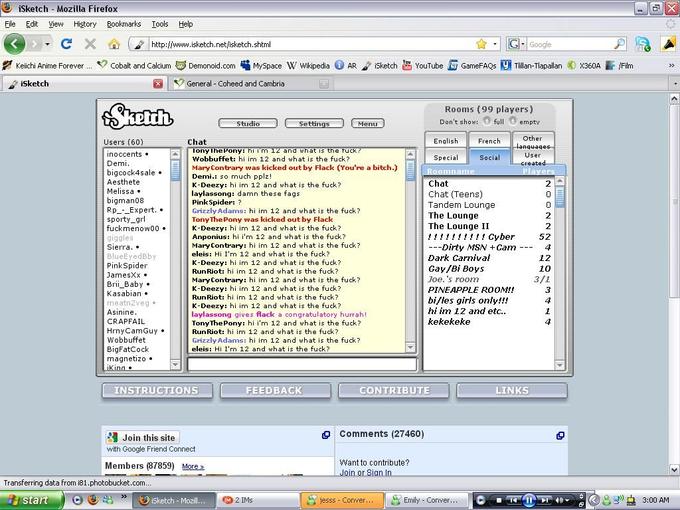
Task: Open the Start menu
Action: pyautogui.click(x=32, y=500)
